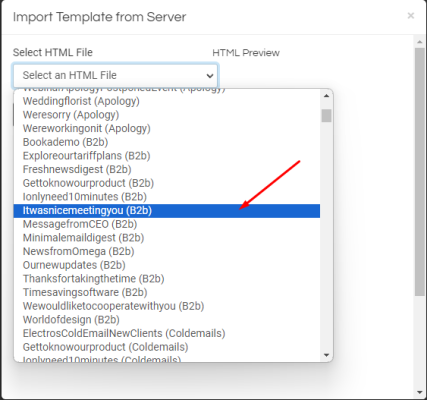Pick NewsfromOmega (B2b) template

(167, 252)
